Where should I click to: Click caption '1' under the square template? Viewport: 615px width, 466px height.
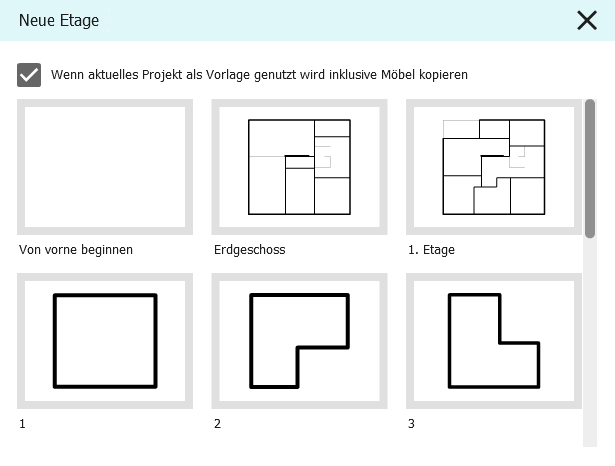pyautogui.click(x=22, y=424)
